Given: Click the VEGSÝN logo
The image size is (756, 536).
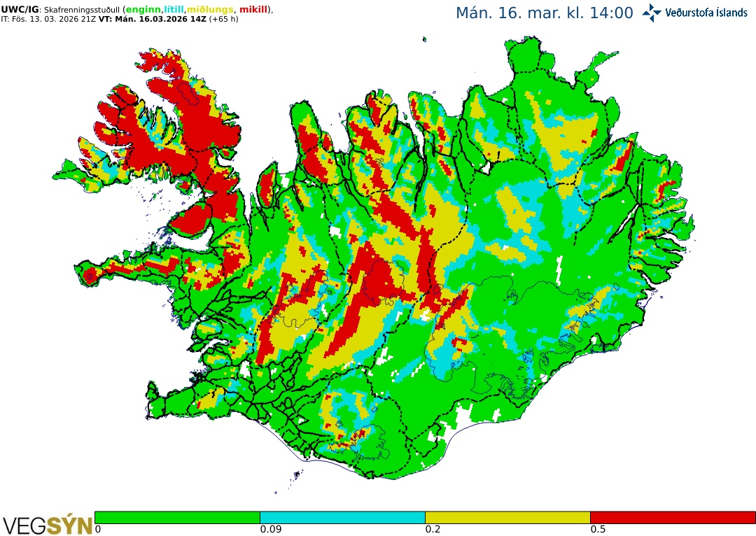Looking at the screenshot, I should click(x=48, y=526).
